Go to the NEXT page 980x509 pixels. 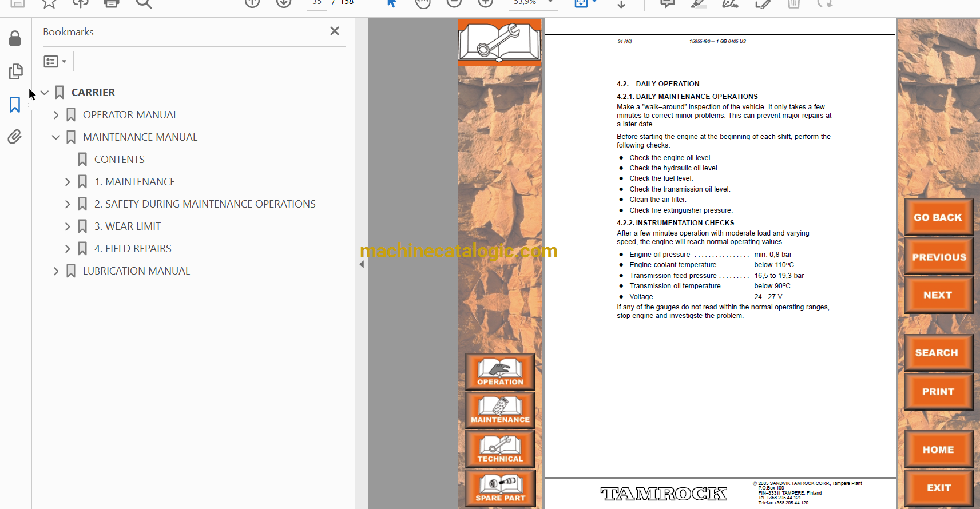(938, 295)
